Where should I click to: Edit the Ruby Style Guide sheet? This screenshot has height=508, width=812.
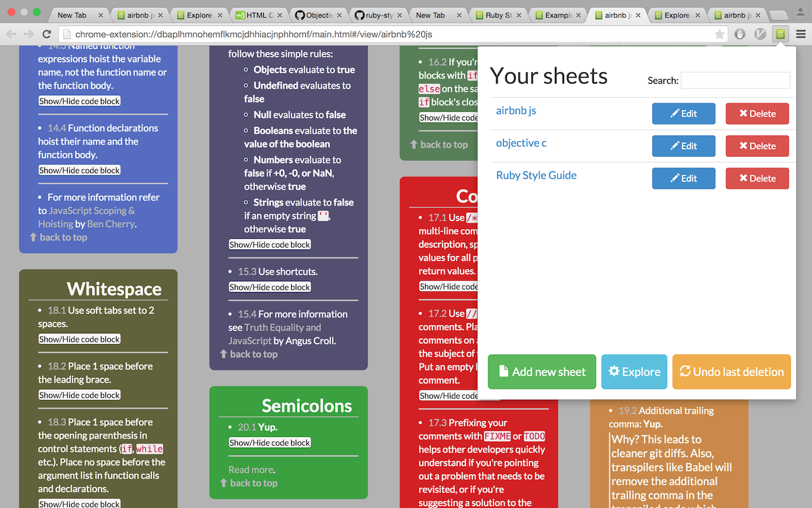[684, 178]
